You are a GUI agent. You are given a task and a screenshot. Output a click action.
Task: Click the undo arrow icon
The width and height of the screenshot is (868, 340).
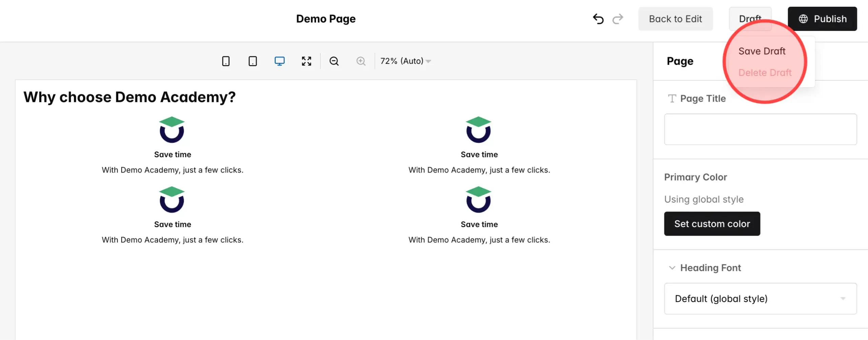click(598, 19)
